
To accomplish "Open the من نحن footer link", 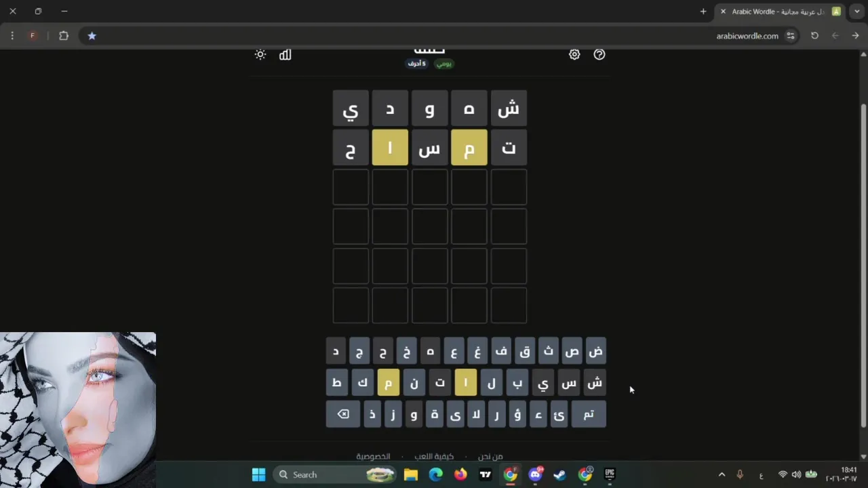I will point(490,456).
